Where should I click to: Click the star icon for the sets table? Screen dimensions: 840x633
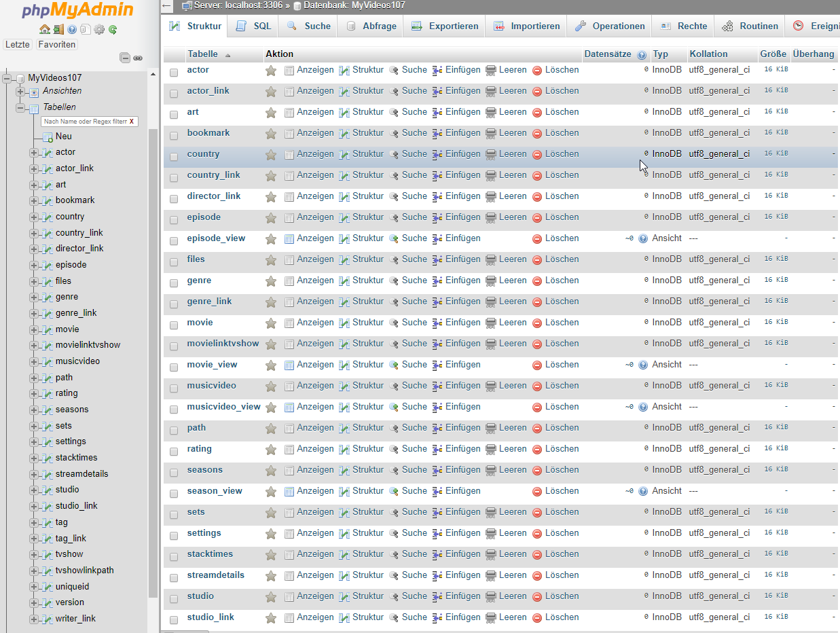[271, 513]
